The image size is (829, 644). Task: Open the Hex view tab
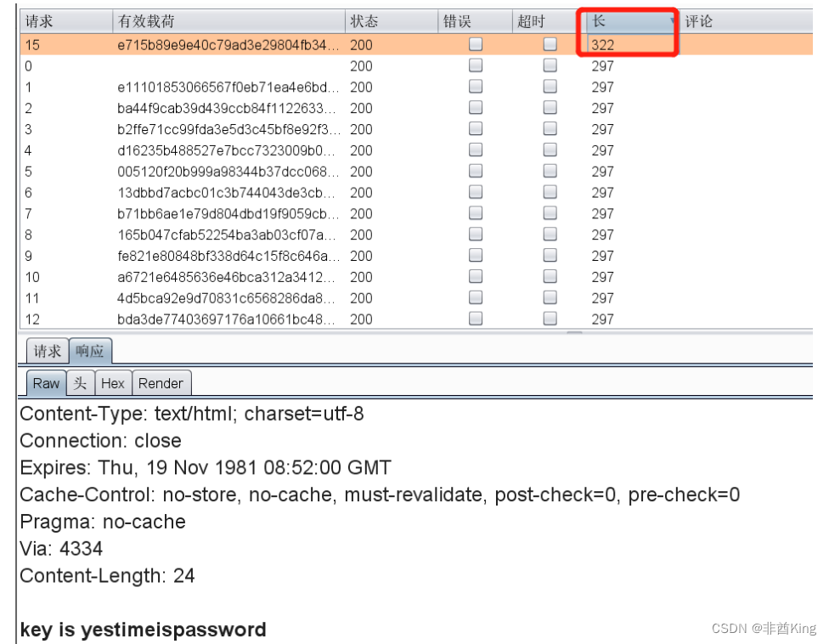113,383
